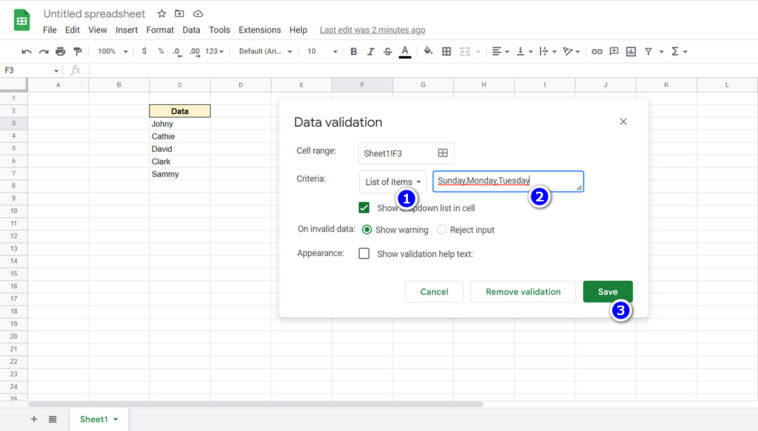
Task: Open the List of items criteria dropdown
Action: coord(392,182)
